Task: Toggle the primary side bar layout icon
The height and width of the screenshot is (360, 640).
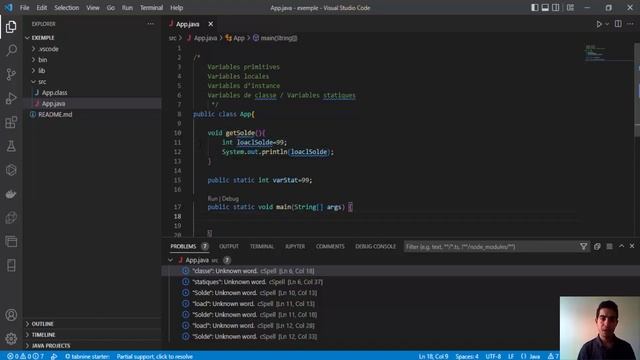Action: [534, 8]
